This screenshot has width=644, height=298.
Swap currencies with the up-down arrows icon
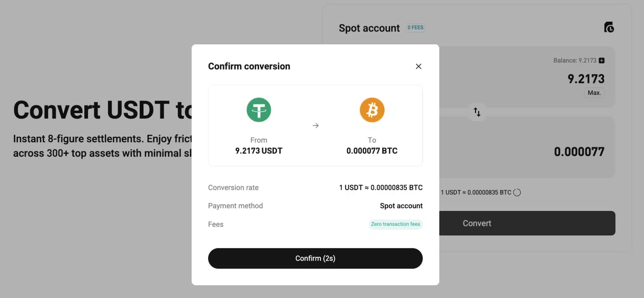point(477,112)
